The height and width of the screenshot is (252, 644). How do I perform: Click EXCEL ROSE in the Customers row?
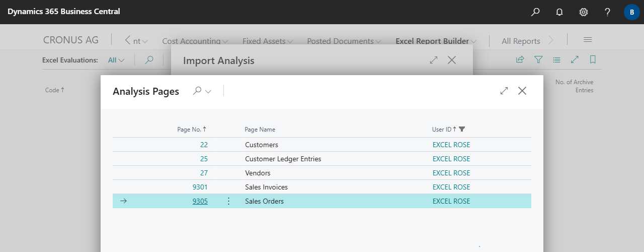tap(451, 145)
